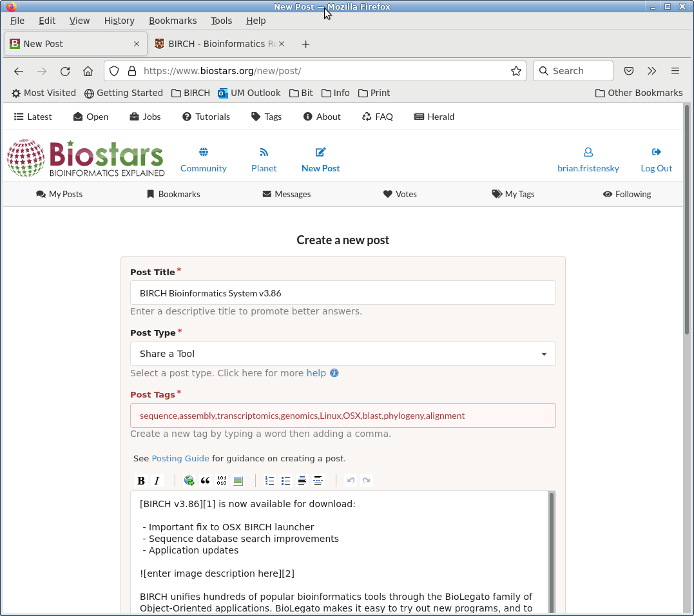This screenshot has height=616, width=694.
Task: Create a bulleted list in the editor
Action: click(x=286, y=481)
